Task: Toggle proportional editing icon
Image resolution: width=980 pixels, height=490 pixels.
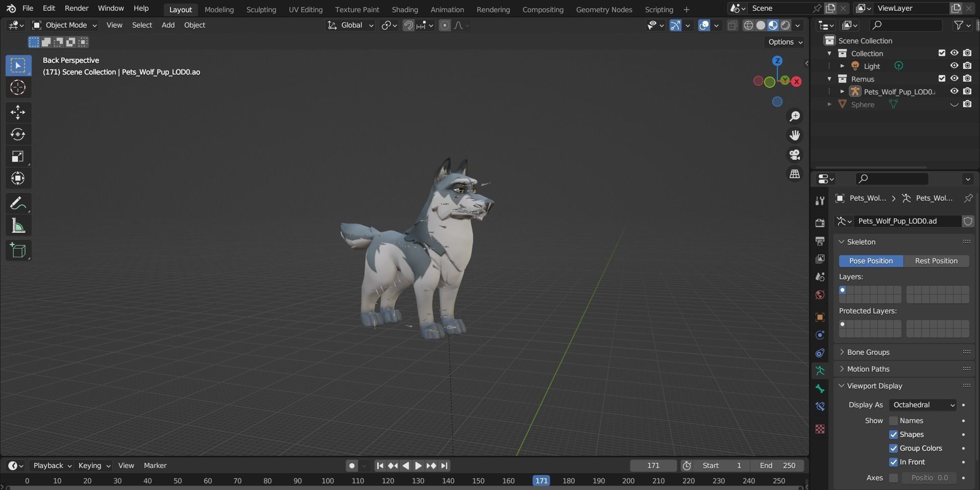Action: 445,25
